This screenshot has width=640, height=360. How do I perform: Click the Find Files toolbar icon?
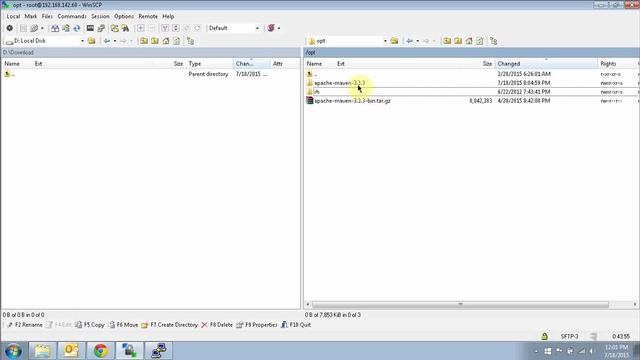click(x=125, y=28)
